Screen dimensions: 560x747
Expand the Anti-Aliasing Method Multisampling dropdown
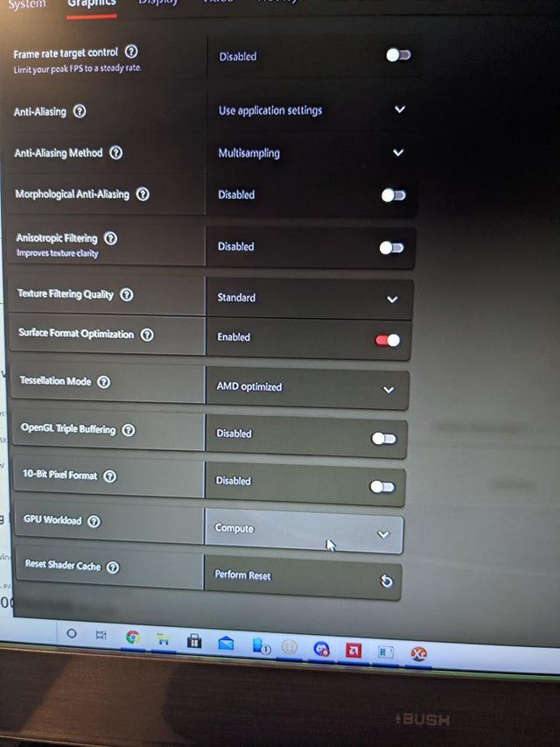tap(311, 153)
